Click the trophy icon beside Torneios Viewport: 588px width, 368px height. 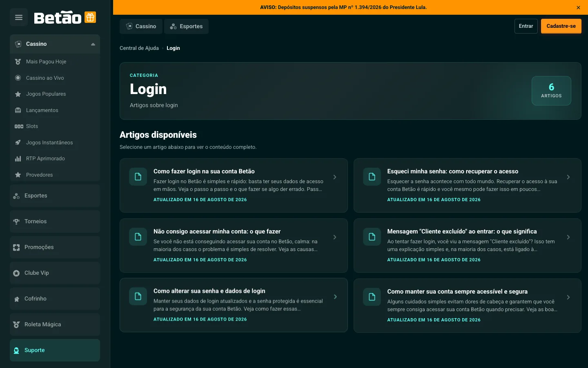click(16, 222)
